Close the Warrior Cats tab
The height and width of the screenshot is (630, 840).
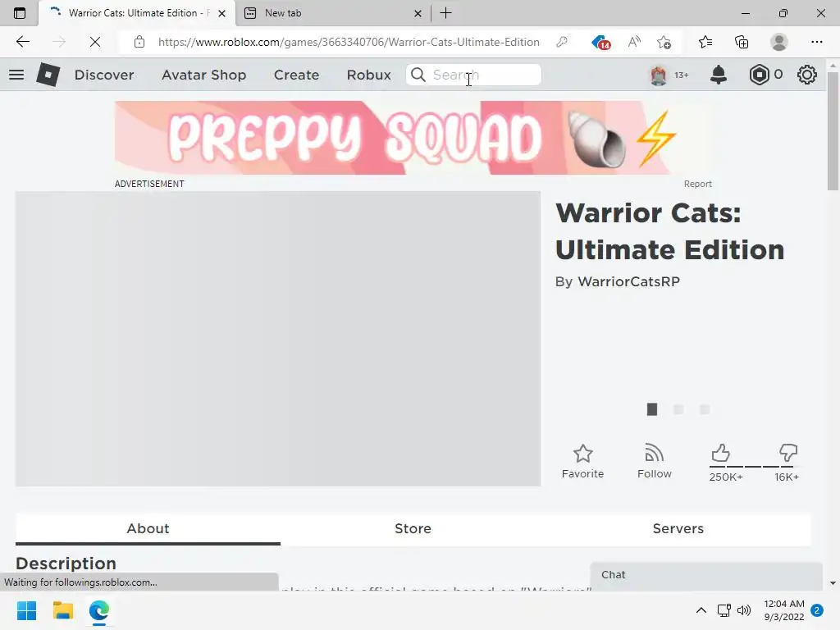click(x=221, y=13)
